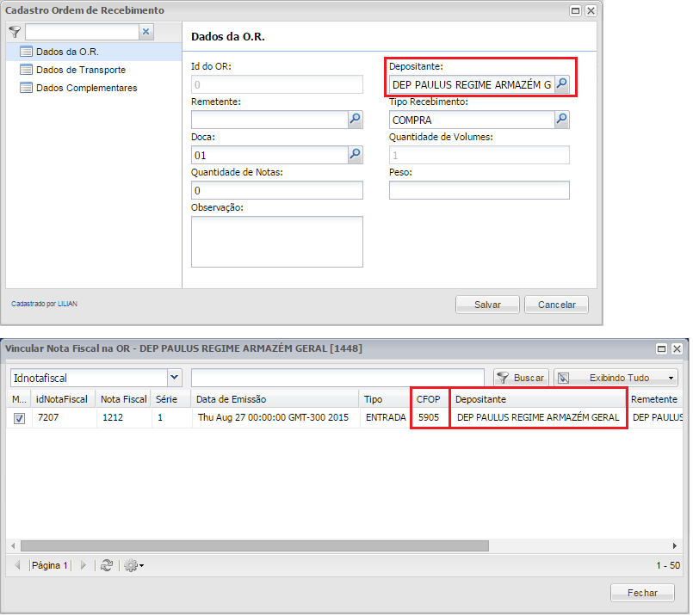Click the refresh icon in the pagination bar

pyautogui.click(x=107, y=564)
